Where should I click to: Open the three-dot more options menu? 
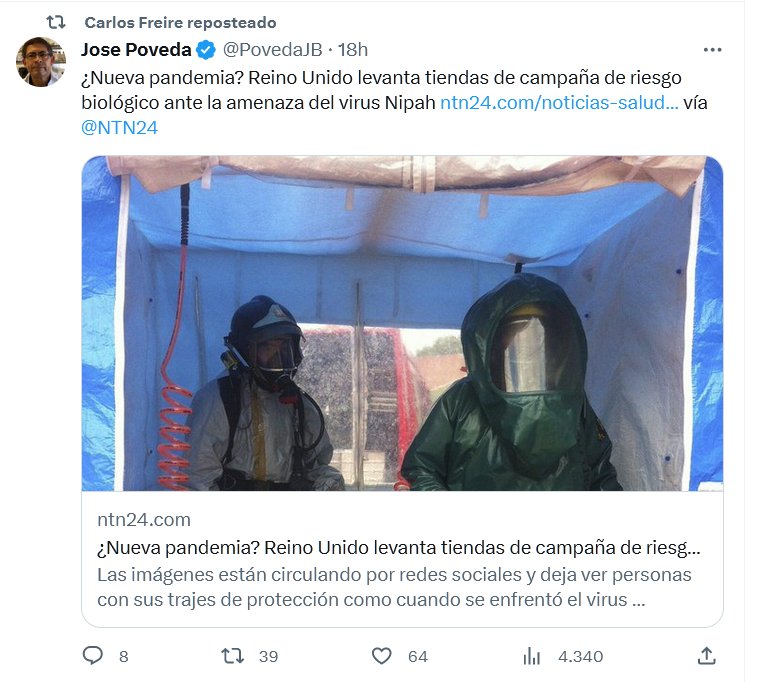click(712, 50)
